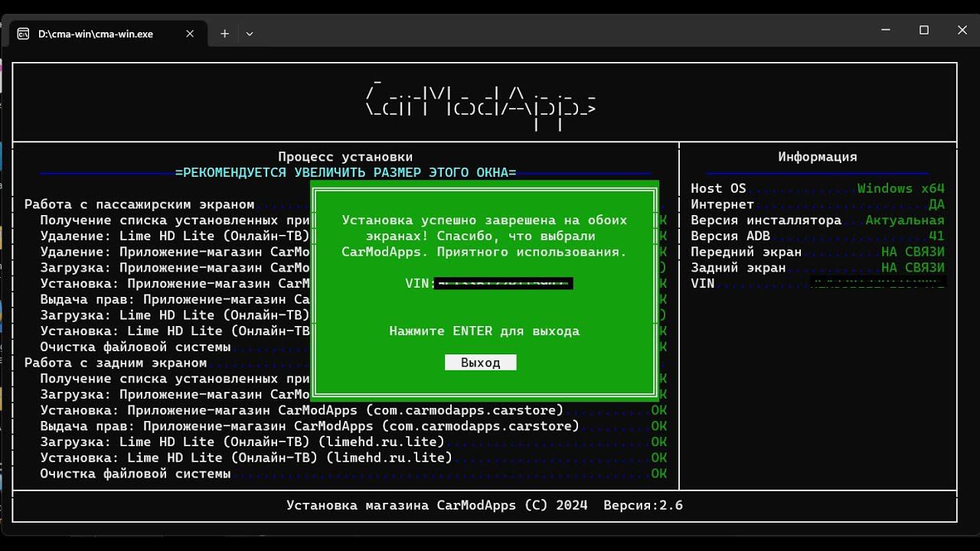Click the last Очистка файловой системы row

[353, 474]
